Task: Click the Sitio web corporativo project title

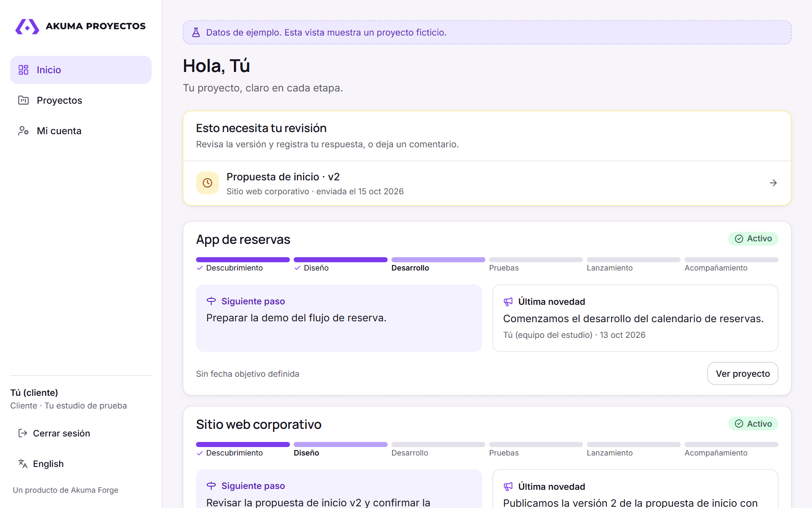Action: coord(258,425)
